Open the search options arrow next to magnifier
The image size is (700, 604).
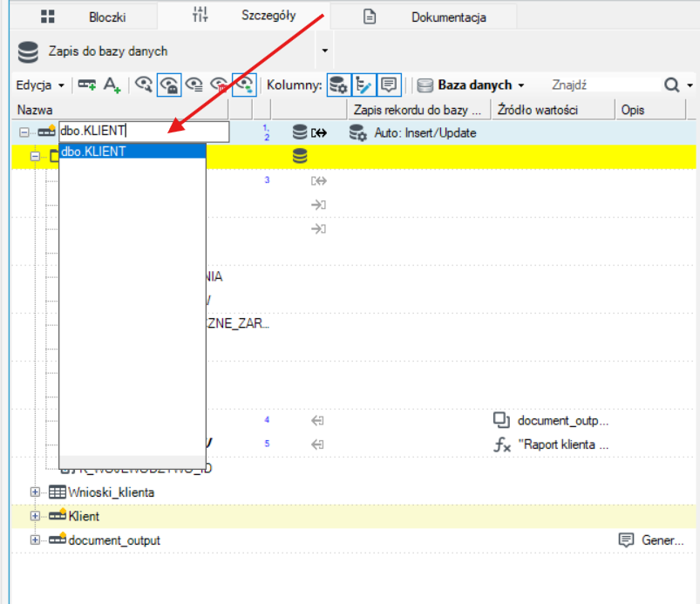tap(690, 85)
